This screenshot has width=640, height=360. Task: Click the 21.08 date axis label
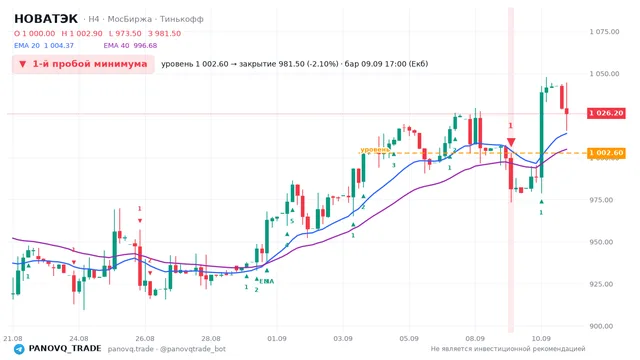pos(13,338)
